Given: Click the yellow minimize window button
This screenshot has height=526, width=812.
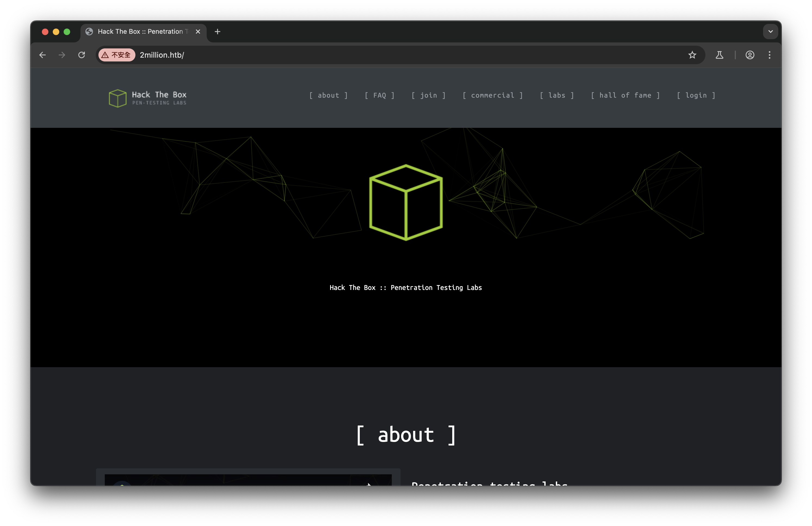Looking at the screenshot, I should click(56, 32).
